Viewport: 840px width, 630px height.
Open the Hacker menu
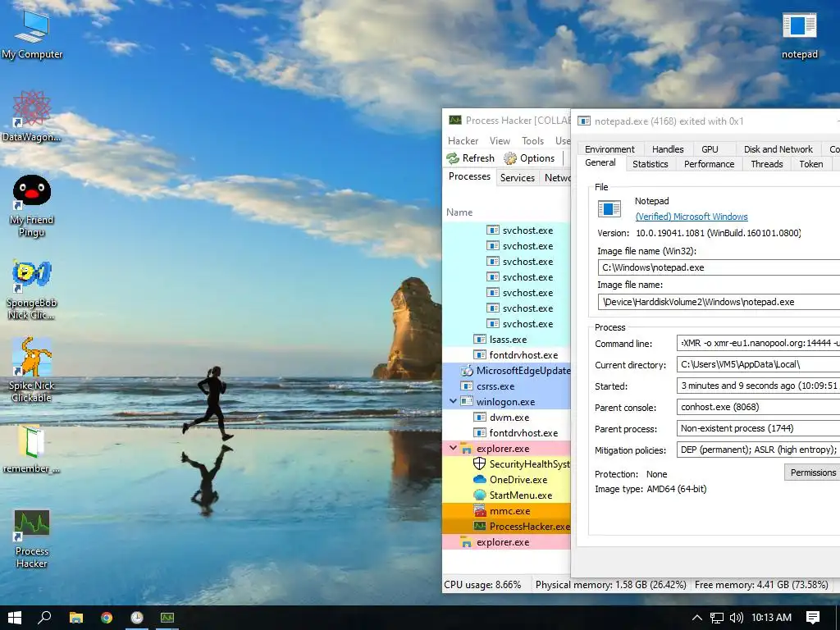pos(463,141)
